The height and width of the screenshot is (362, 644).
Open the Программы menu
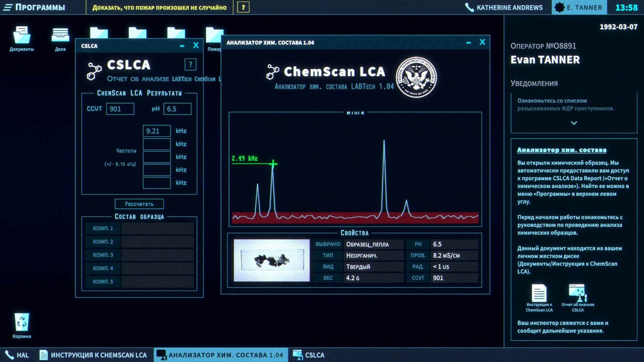[x=34, y=7]
